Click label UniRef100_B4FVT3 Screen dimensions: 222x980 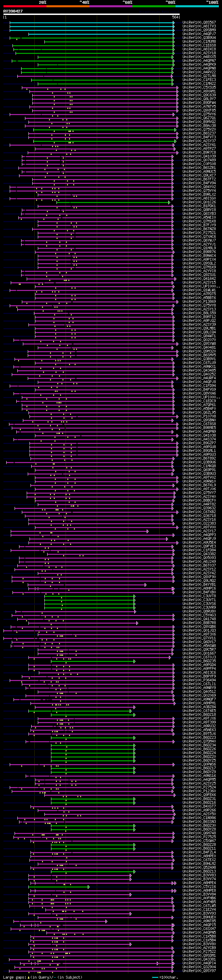point(199,137)
